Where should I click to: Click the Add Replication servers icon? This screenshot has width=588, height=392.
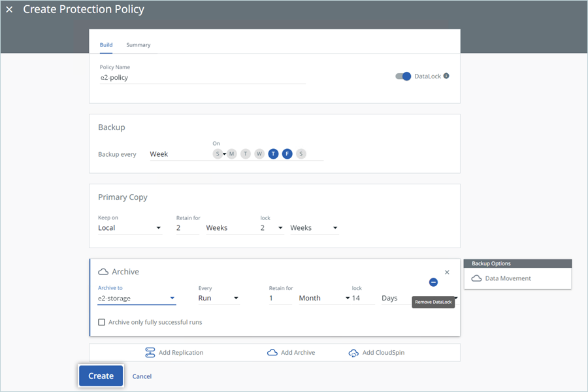coord(150,353)
